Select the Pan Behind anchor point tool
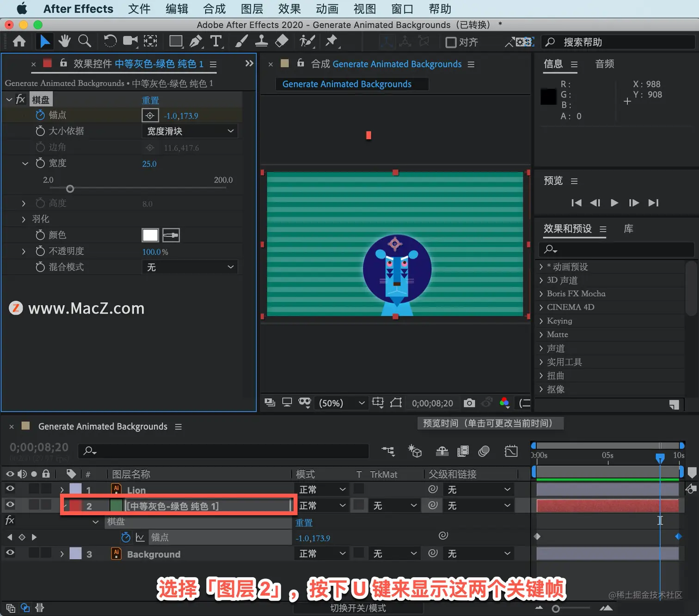The width and height of the screenshot is (699, 616). pos(150,42)
